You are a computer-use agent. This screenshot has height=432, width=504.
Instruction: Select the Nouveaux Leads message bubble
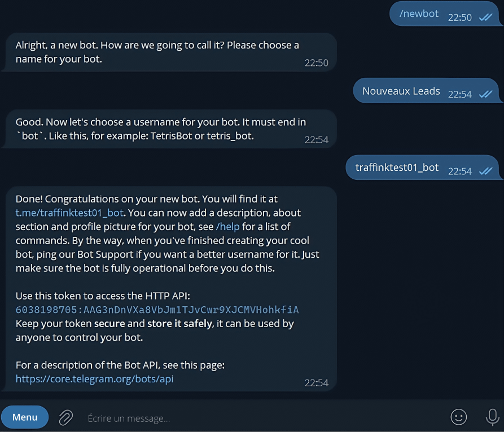(401, 91)
